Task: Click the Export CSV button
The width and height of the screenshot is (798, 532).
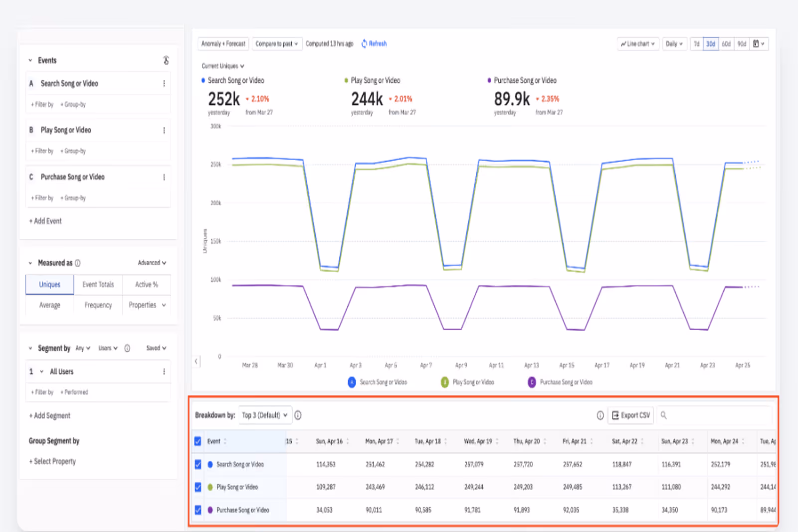Action: point(631,415)
